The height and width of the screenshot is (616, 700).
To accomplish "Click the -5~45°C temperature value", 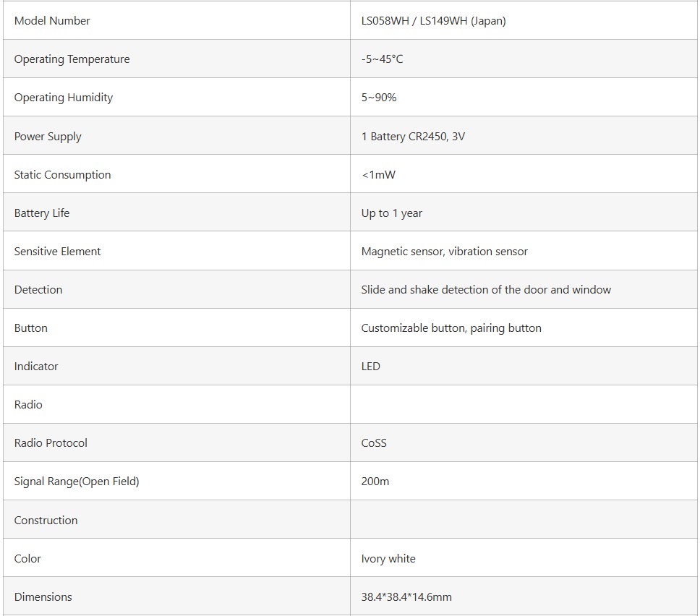I will pyautogui.click(x=382, y=59).
